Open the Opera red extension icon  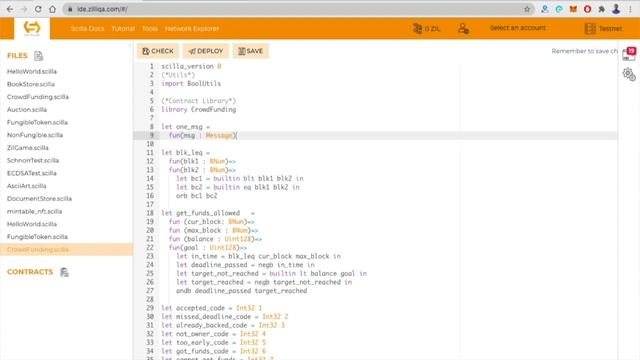[x=587, y=9]
